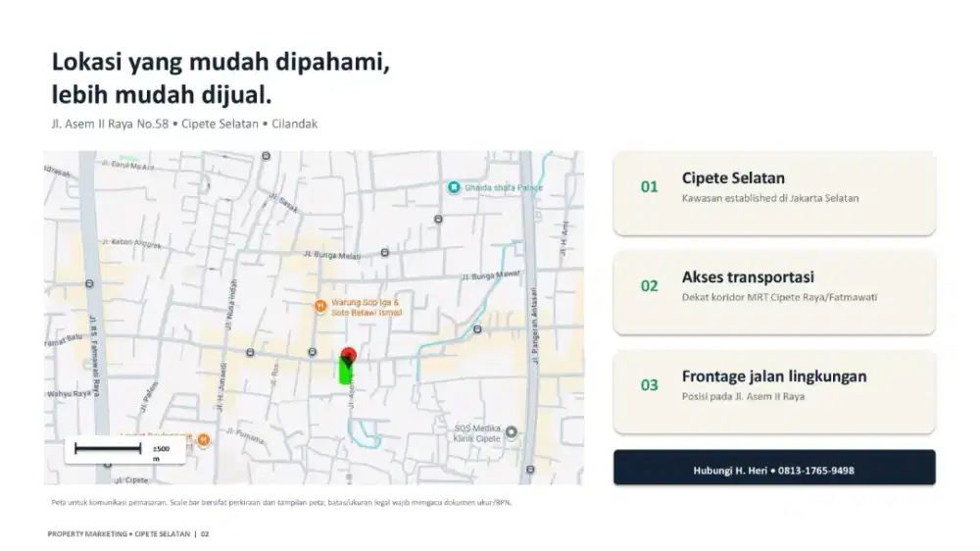Click 'Posisi pada Jl. Asem II Raya' text
980x551 pixels.
[743, 396]
